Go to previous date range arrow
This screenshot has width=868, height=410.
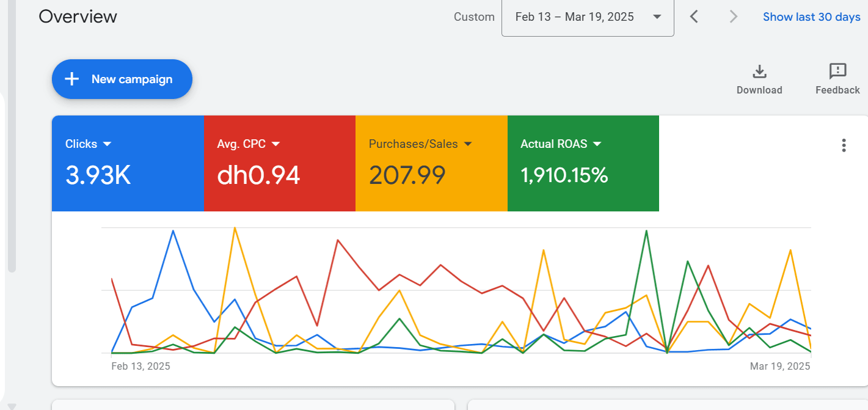click(694, 16)
